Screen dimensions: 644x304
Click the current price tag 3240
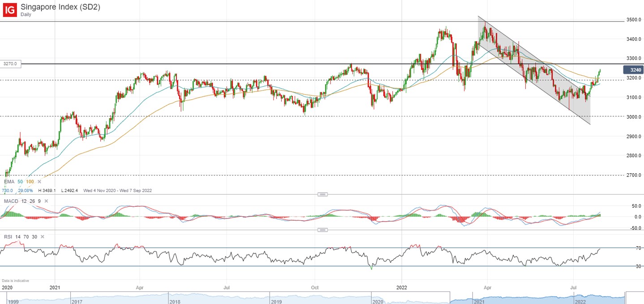633,70
